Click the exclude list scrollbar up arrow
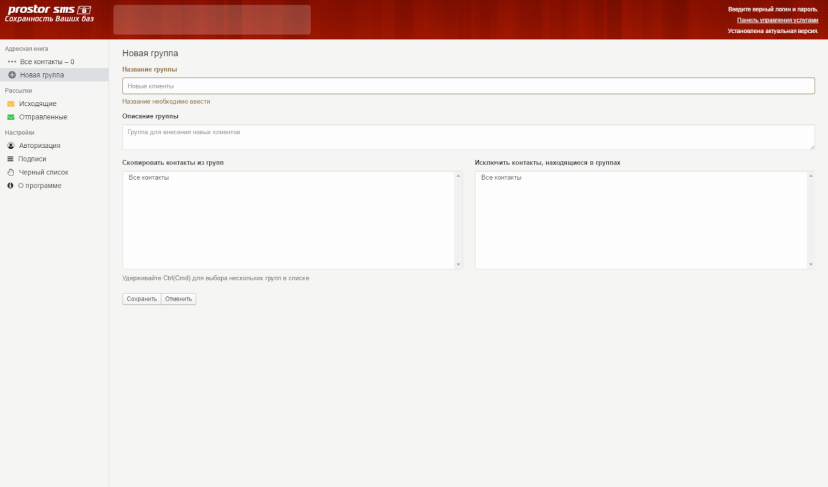This screenshot has width=828, height=487. [811, 176]
